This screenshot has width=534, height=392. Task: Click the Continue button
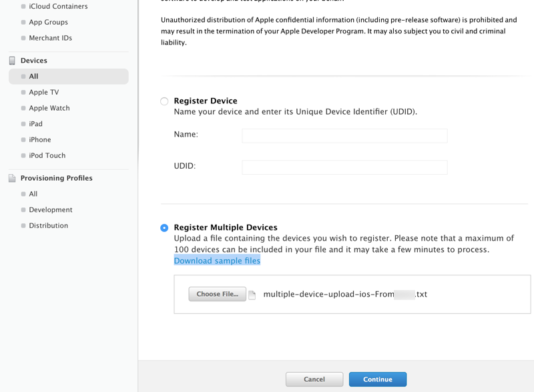[x=377, y=379]
